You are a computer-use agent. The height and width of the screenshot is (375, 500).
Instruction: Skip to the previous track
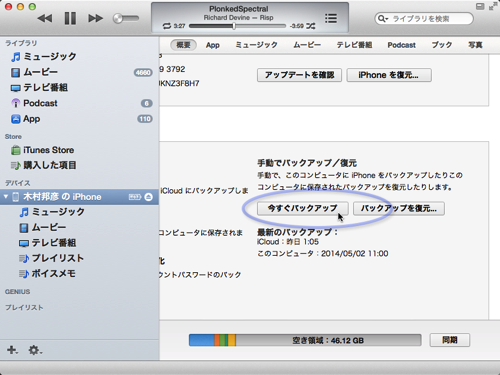tap(45, 18)
